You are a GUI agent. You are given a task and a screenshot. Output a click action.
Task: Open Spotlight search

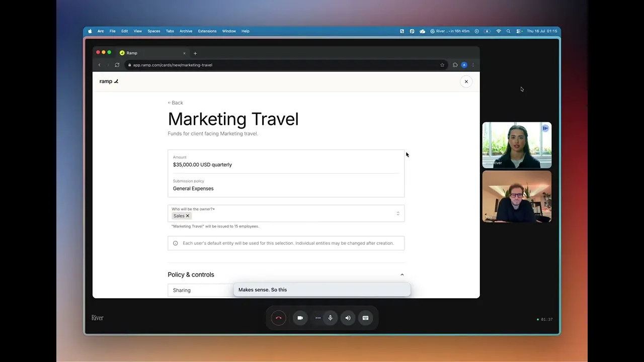tap(508, 31)
